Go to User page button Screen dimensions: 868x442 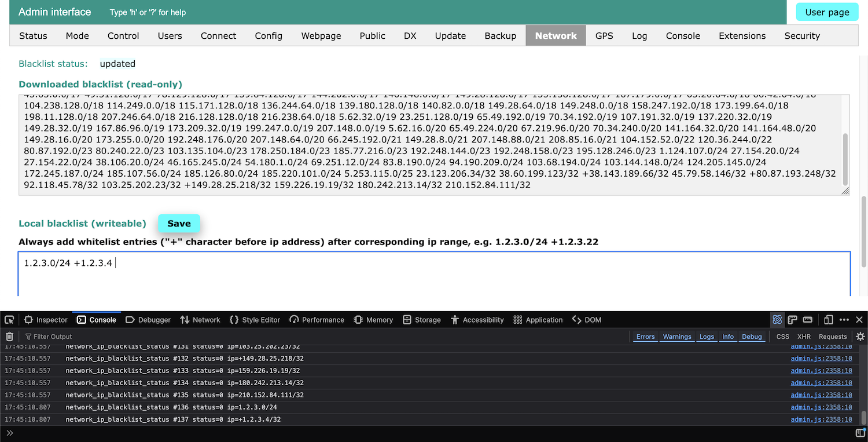[x=827, y=12]
